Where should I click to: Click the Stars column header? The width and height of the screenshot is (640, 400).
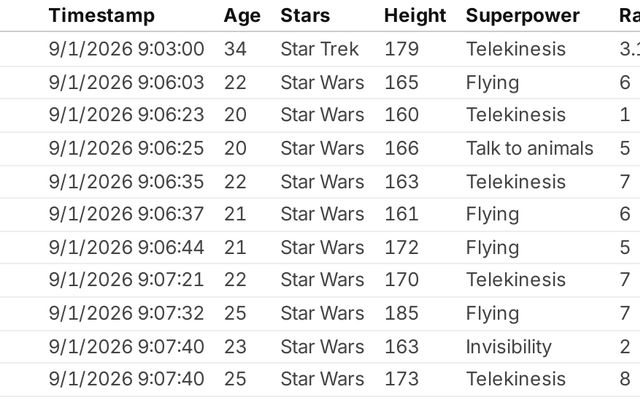[305, 16]
